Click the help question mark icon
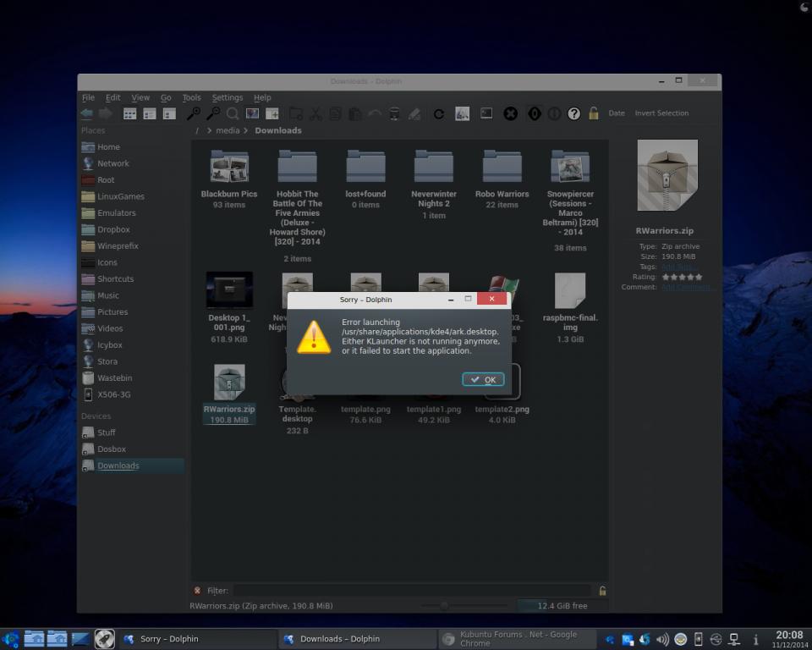 [574, 113]
